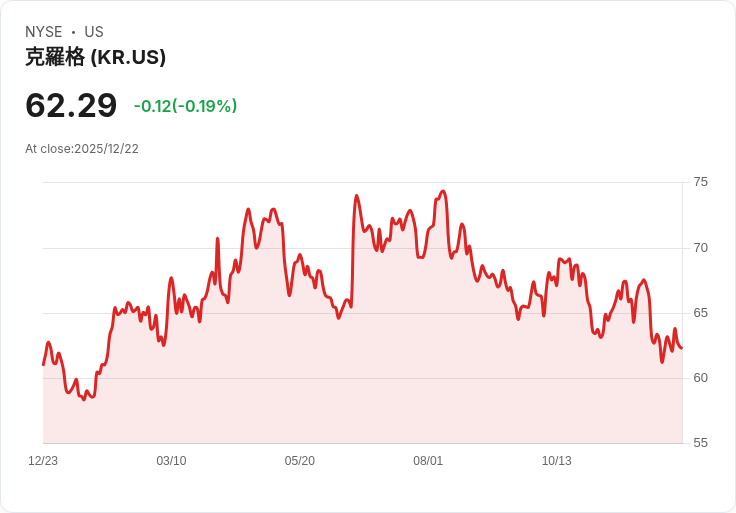This screenshot has height=513, width=736.
Task: Click the 12/23 x-axis date label
Action: pyautogui.click(x=43, y=461)
